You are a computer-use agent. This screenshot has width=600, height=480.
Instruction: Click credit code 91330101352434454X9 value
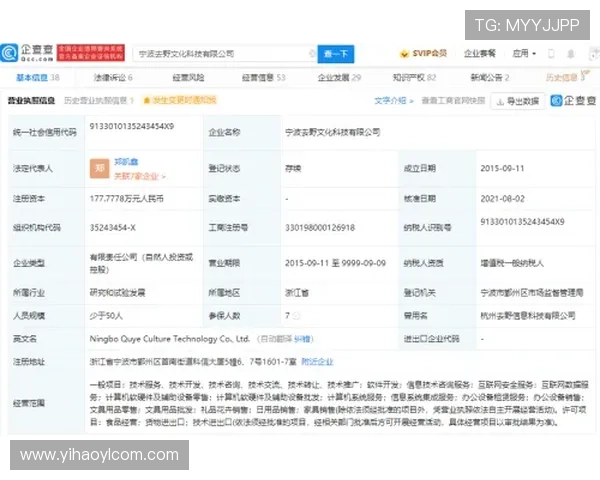pos(132,127)
